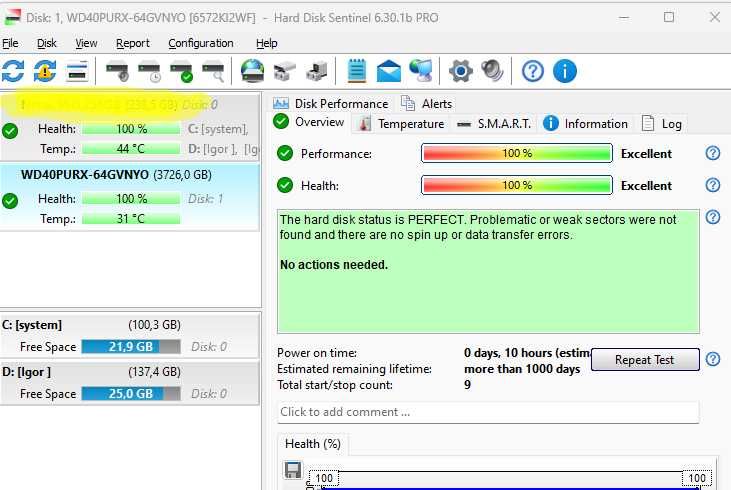Click the 'Click to add comment' field
The image size is (731, 490).
(x=488, y=412)
